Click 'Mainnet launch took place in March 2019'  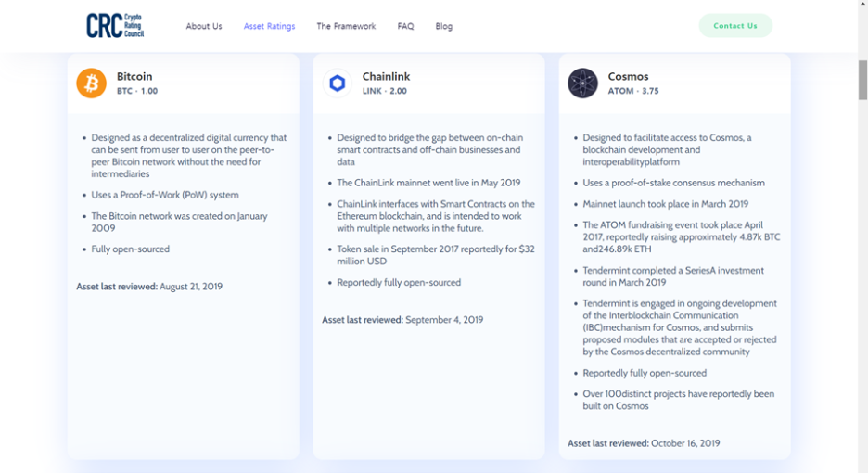(666, 204)
